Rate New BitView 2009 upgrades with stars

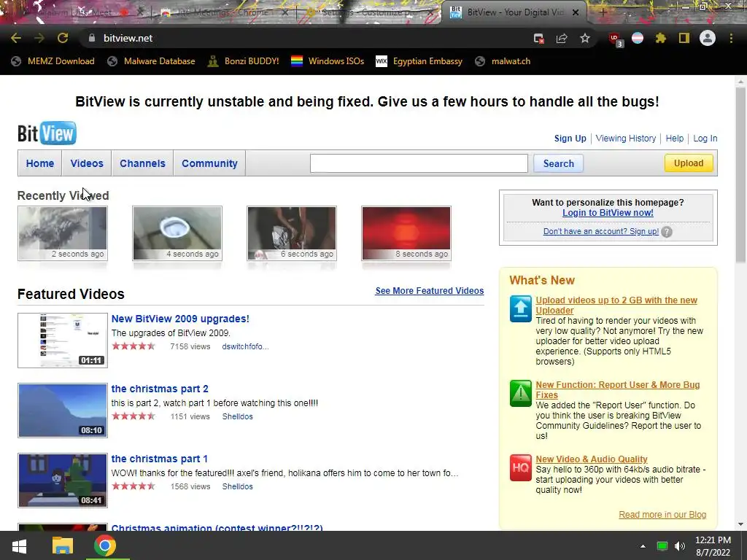[x=133, y=346]
